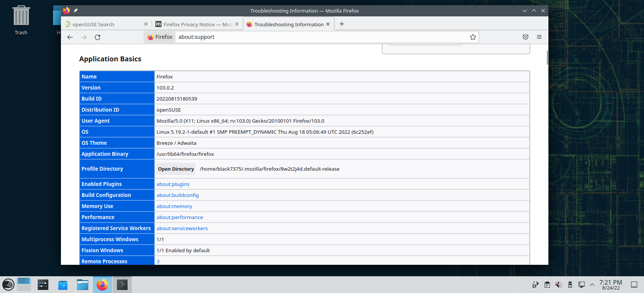The image size is (644, 293).
Task: Select the Firefox taskbar entry
Action: 102,285
